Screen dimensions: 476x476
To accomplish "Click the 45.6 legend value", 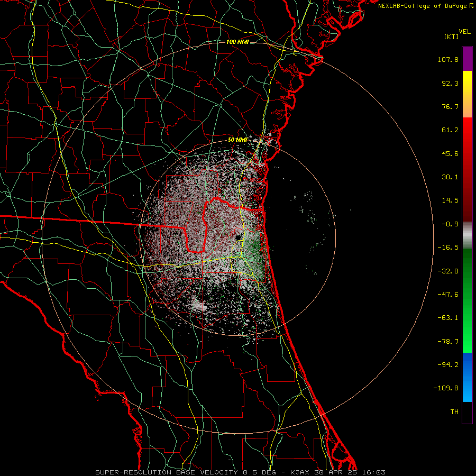I will click(x=450, y=153).
